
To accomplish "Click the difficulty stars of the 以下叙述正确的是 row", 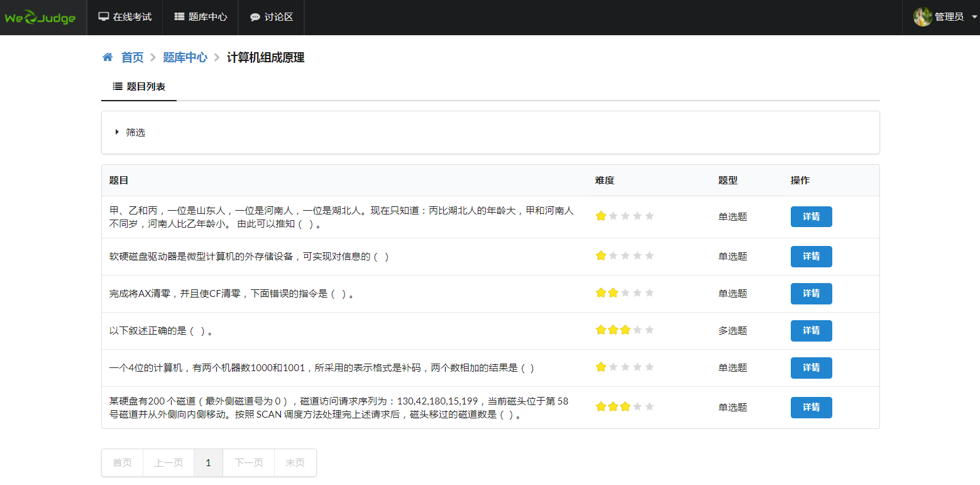I will (625, 330).
